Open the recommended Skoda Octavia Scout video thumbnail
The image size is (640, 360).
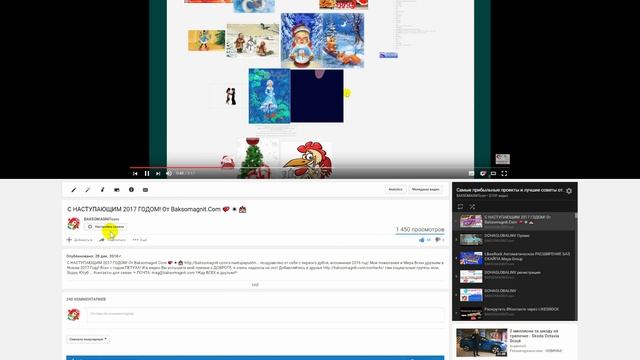pos(482,342)
